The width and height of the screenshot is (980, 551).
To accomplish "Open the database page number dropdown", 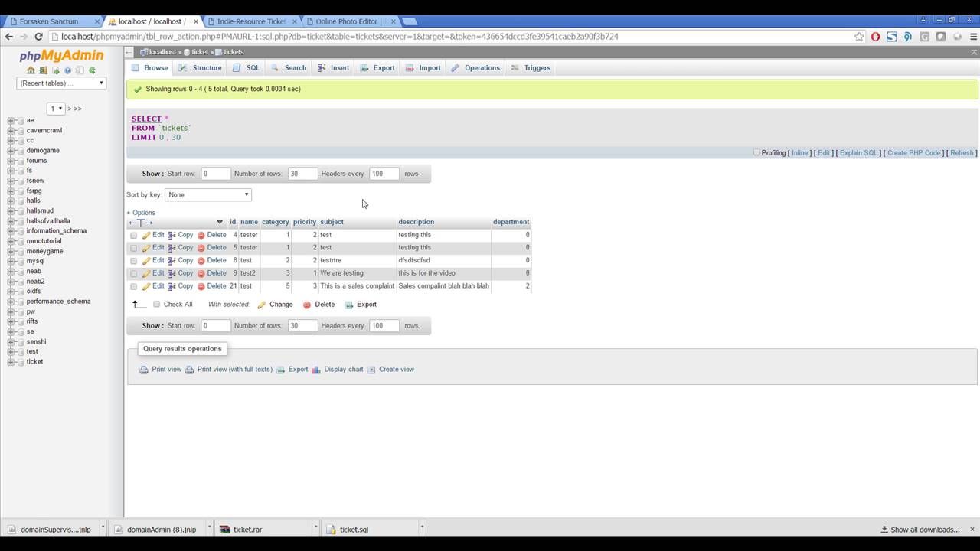I will [x=56, y=109].
